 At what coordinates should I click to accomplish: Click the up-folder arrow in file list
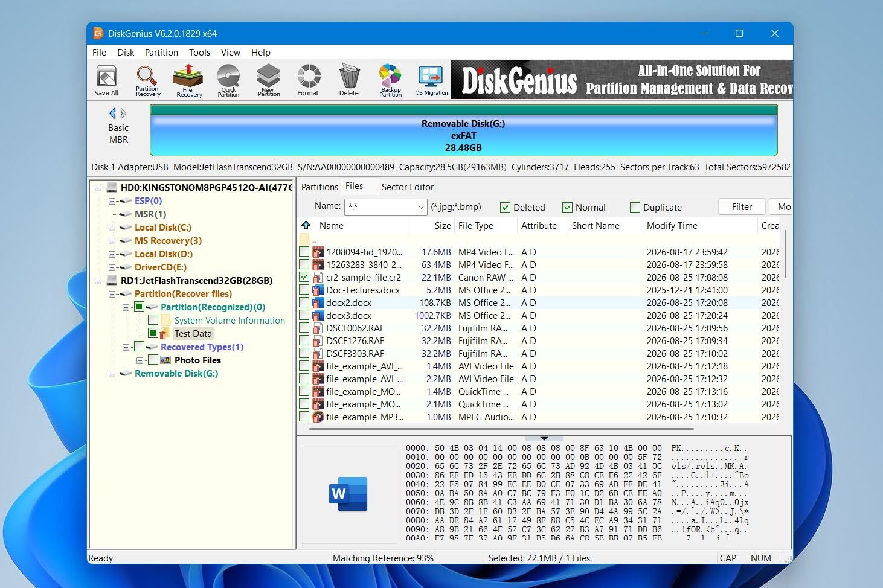pos(306,225)
